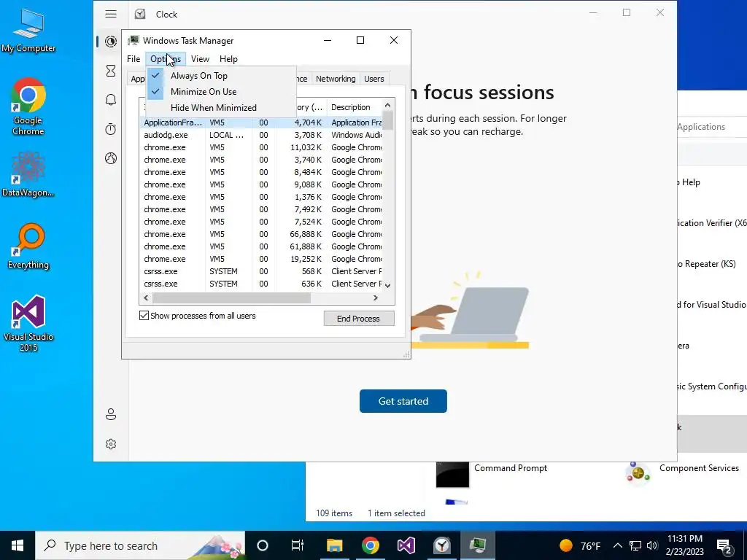The image size is (747, 560).
Task: Click Get started in Clock focus sessions
Action: tap(403, 401)
